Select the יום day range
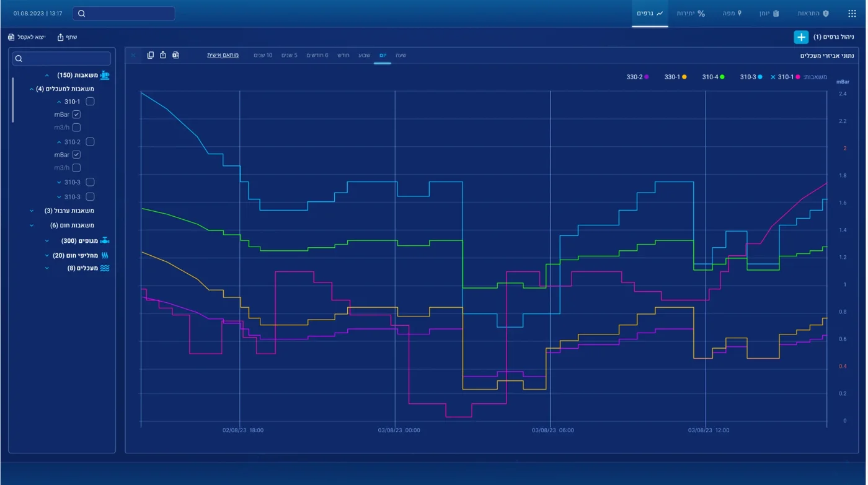Viewport: 868px width, 485px height. tap(383, 55)
